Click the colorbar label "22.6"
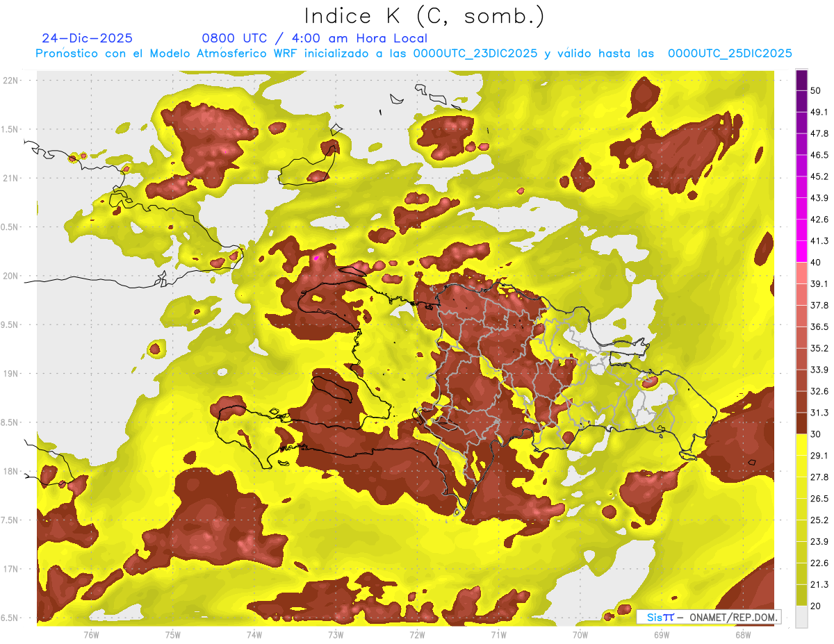Image resolution: width=834 pixels, height=644 pixels. tap(819, 563)
